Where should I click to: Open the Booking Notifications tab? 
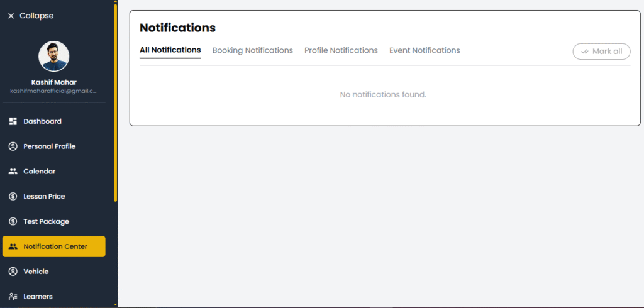click(252, 50)
